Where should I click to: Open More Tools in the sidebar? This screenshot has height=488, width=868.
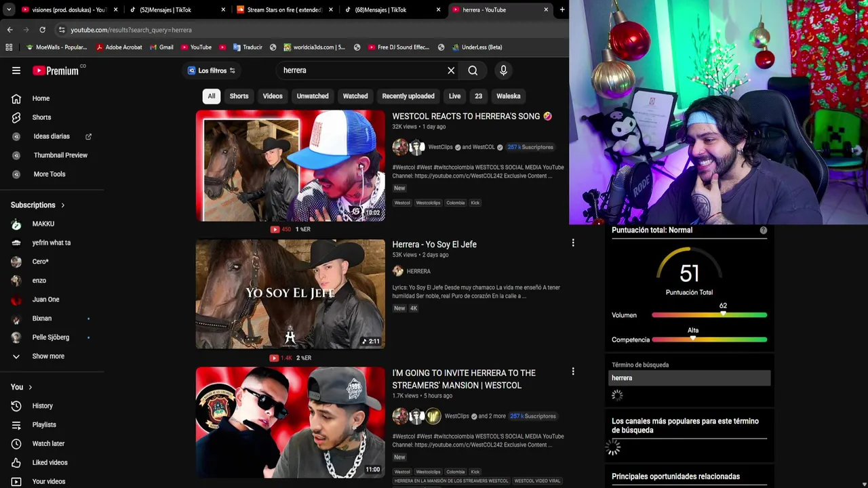(x=50, y=174)
